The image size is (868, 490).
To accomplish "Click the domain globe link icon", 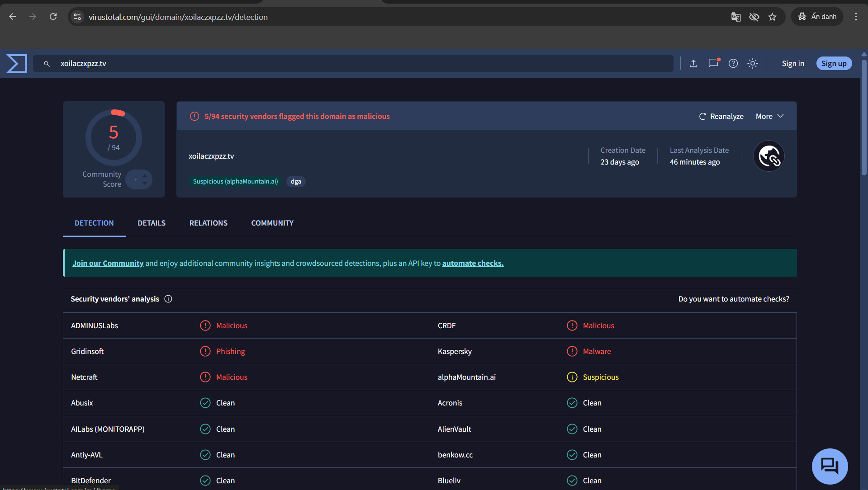I will 768,156.
